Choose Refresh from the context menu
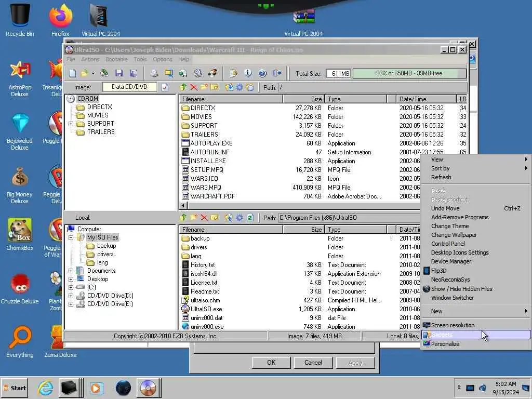This screenshot has width=532, height=399. (x=476, y=177)
